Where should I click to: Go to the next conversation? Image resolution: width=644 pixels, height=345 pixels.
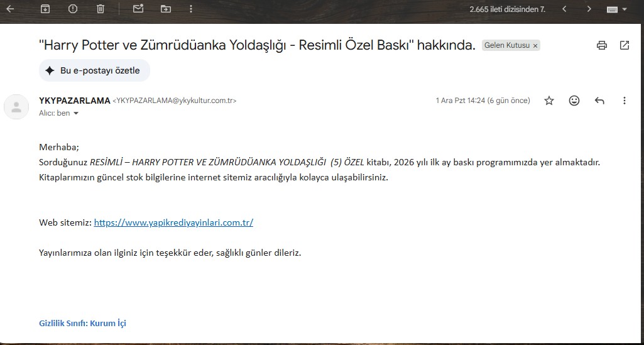click(589, 9)
